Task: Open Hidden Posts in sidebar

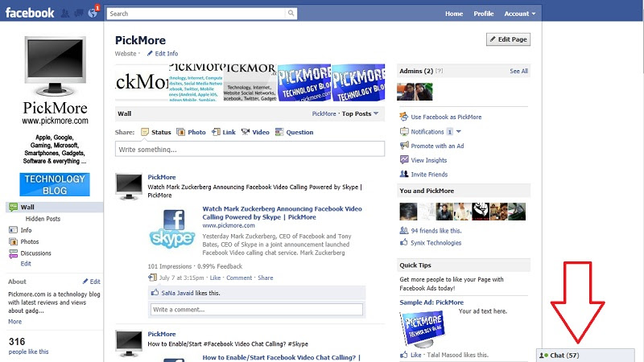Action: coord(43,219)
